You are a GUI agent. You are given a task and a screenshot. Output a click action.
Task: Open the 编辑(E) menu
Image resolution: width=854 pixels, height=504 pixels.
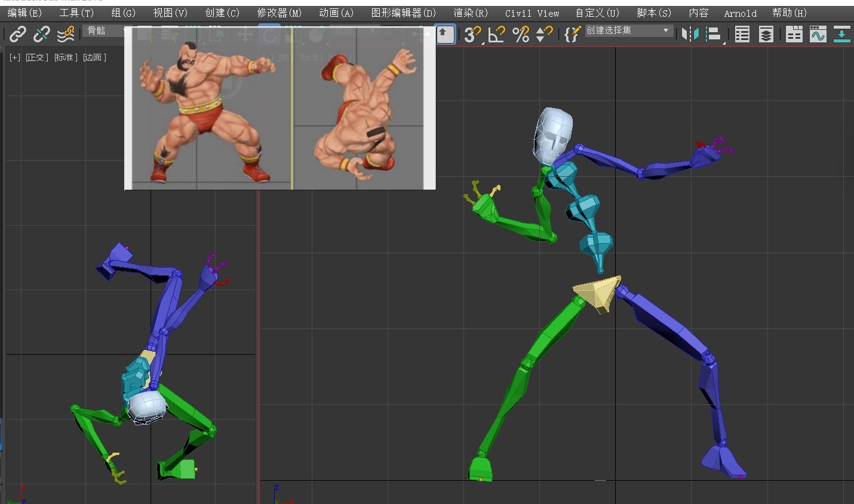[x=24, y=13]
